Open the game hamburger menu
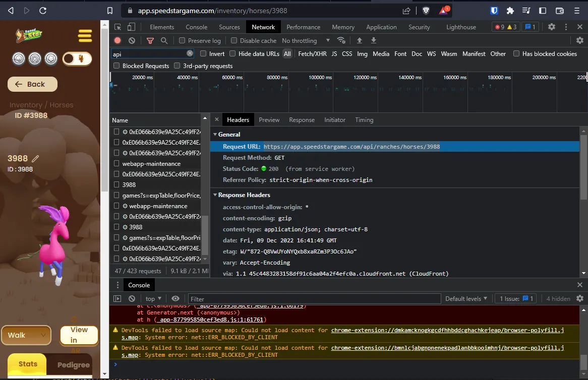The width and height of the screenshot is (588, 380). 85,36
